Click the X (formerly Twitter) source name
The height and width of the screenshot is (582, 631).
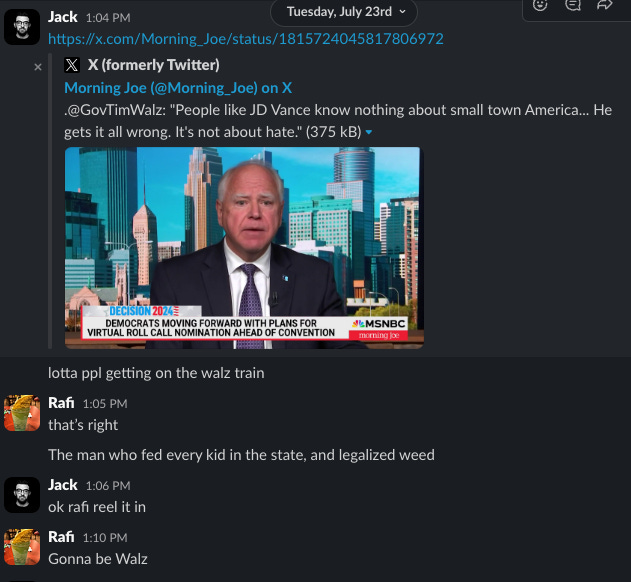(x=154, y=65)
